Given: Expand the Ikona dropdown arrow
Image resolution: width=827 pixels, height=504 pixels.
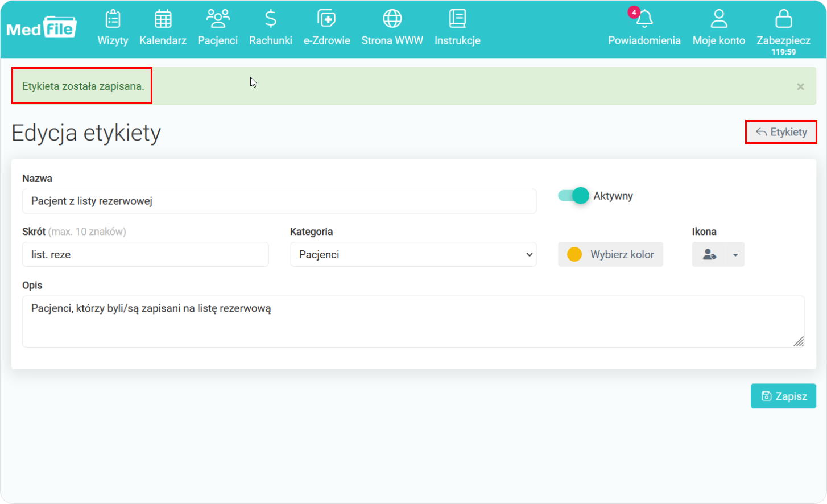Looking at the screenshot, I should pyautogui.click(x=735, y=254).
